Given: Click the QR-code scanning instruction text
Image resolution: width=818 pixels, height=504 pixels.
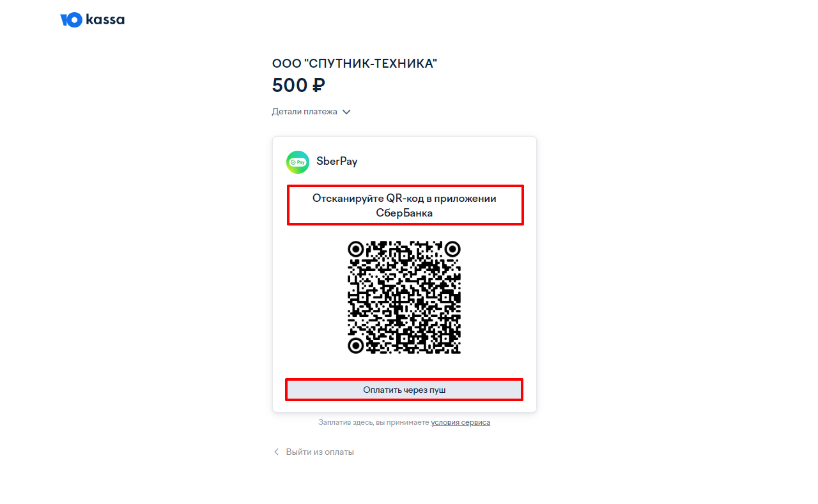Looking at the screenshot, I should point(405,206).
